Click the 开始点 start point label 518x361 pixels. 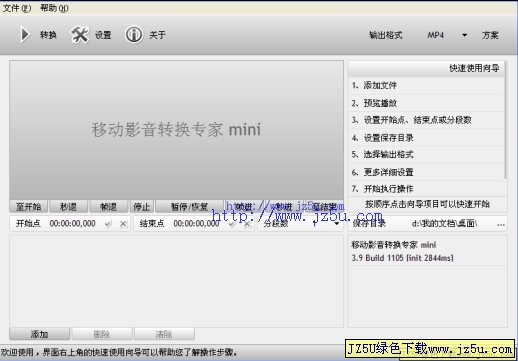[29, 223]
